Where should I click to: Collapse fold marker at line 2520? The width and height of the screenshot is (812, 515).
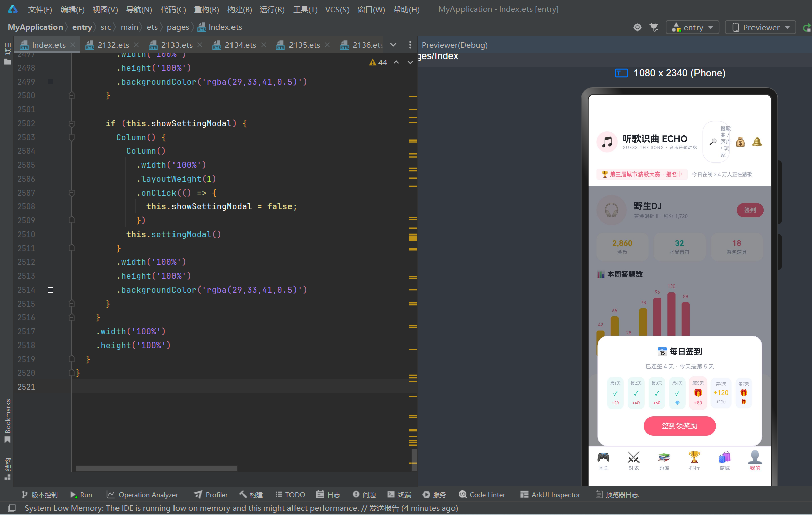72,373
